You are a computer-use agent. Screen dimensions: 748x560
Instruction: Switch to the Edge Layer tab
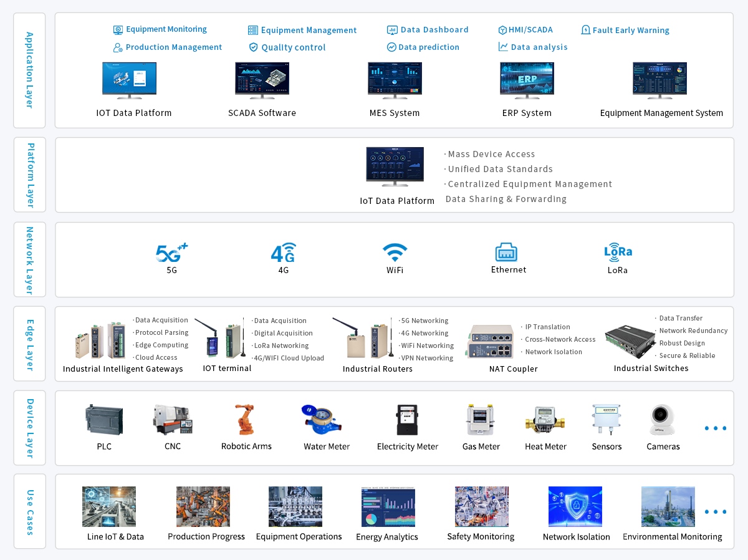click(29, 344)
